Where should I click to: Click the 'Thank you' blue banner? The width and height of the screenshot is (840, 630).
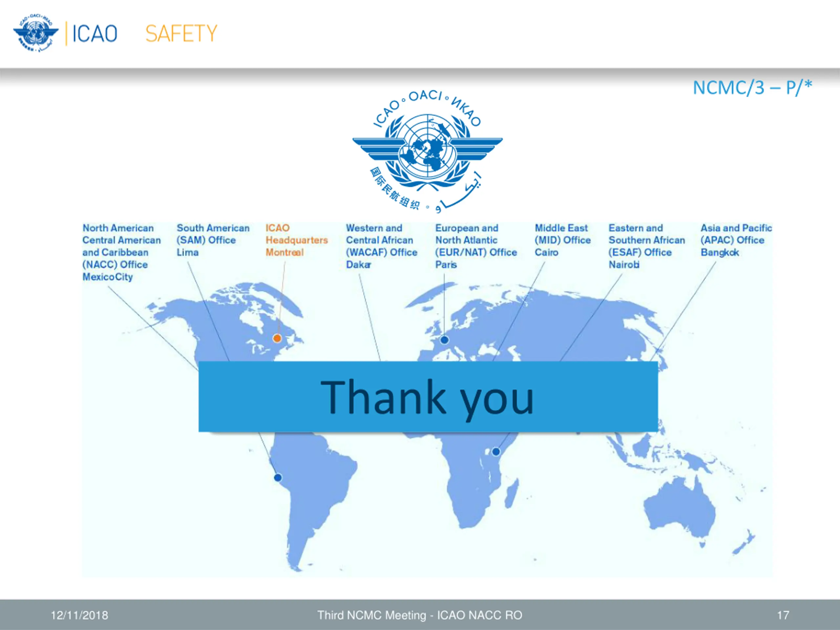tap(428, 396)
